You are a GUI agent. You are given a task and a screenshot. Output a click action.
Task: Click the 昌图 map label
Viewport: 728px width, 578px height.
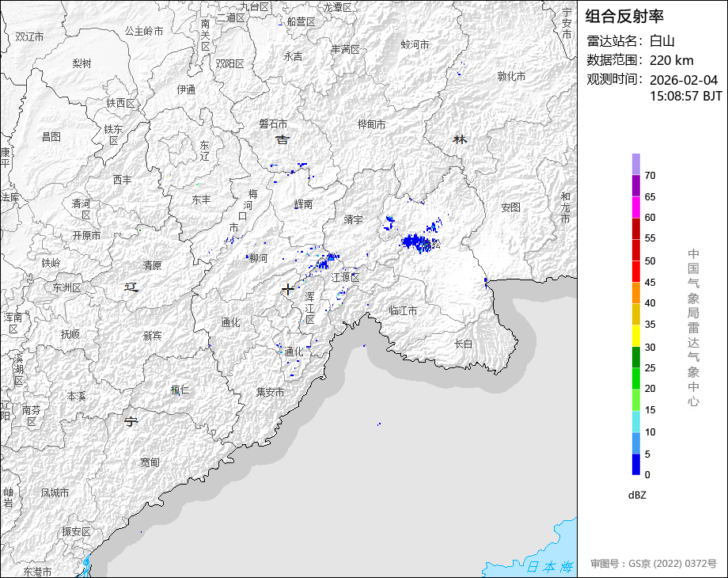coord(51,137)
